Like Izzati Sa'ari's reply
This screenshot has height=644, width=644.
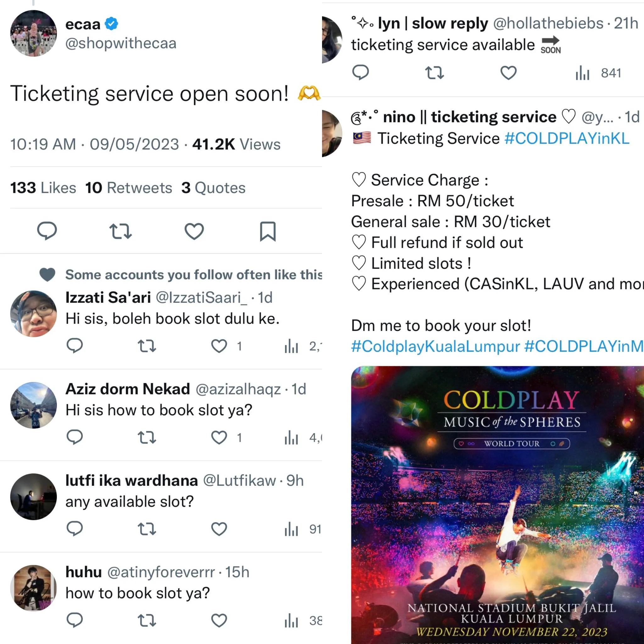point(219,346)
